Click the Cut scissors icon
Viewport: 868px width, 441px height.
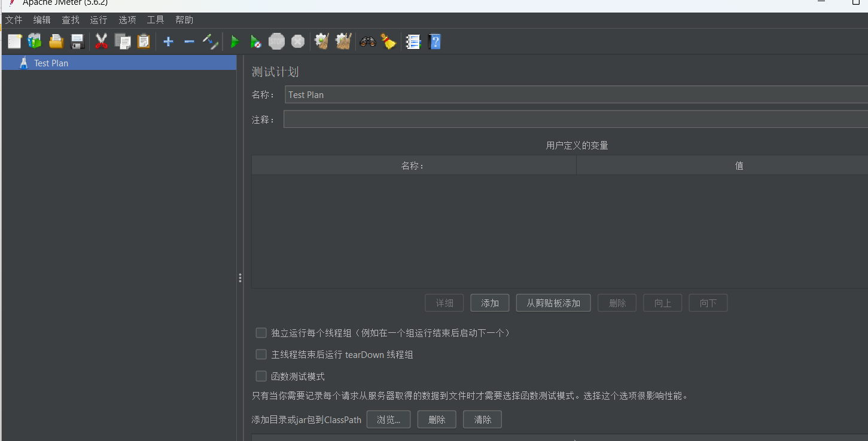pos(101,41)
